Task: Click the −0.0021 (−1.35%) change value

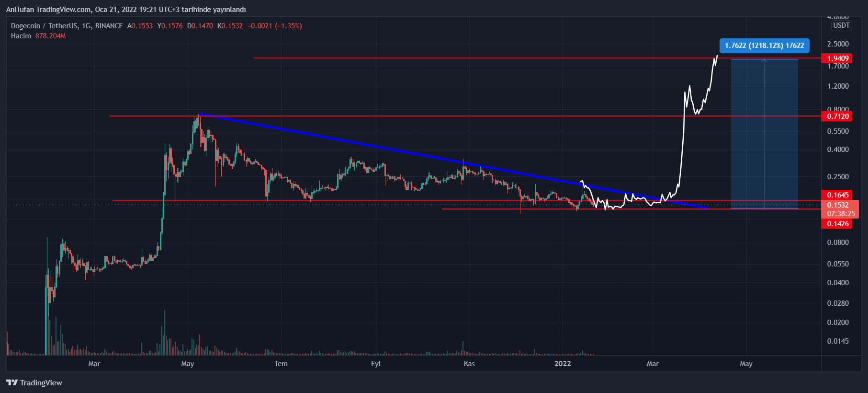Action: pyautogui.click(x=274, y=26)
